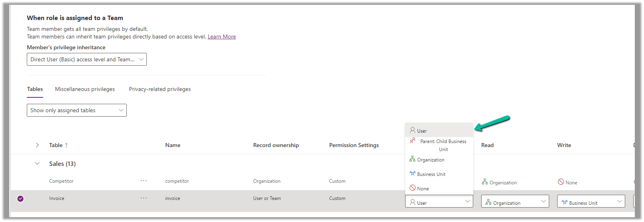
Task: Click the Business Unit icon in dropdown list
Action: coord(412,174)
